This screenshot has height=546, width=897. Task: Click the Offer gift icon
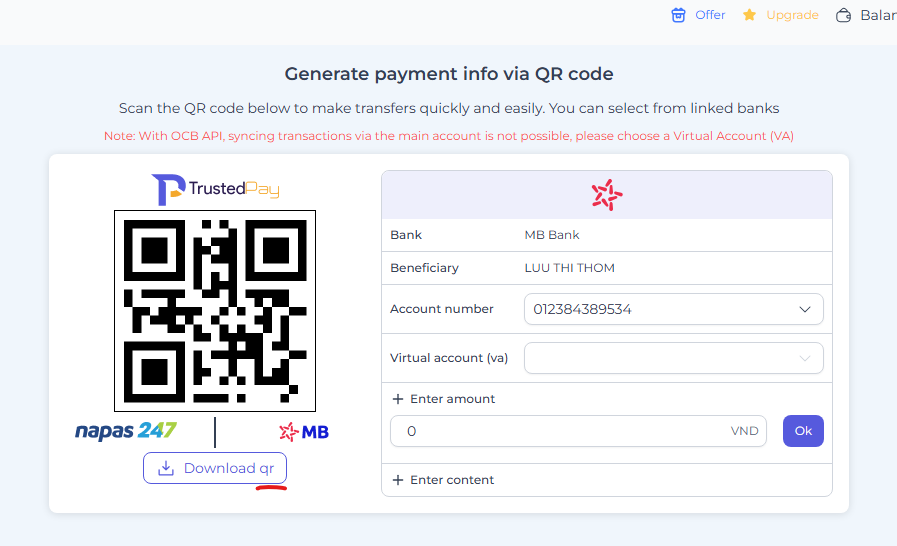click(678, 15)
